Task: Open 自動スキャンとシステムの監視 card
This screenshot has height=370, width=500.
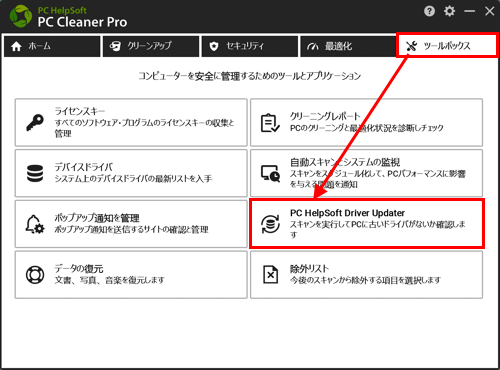Action: (366, 173)
